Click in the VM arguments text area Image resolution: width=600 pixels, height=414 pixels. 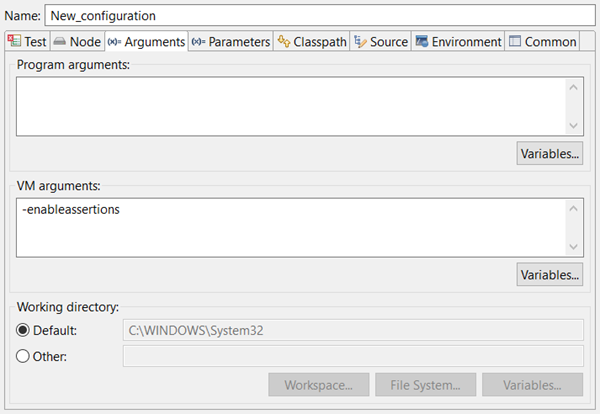click(x=290, y=227)
